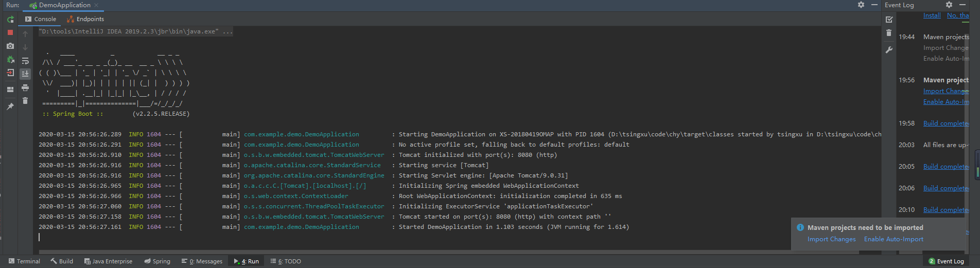Image resolution: width=980 pixels, height=268 pixels.
Task: Click Import Changes in the Maven popup
Action: click(x=831, y=239)
